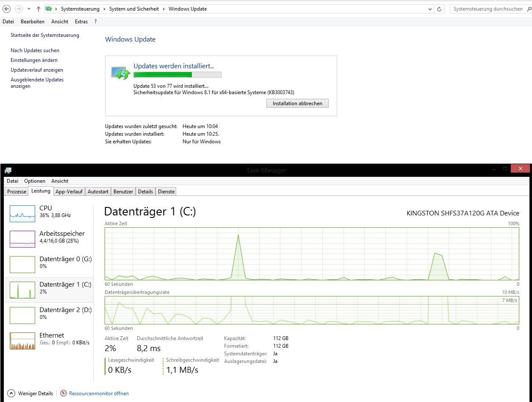Maximize the Task-Manager window
The width and height of the screenshot is (532, 402).
coord(505,169)
